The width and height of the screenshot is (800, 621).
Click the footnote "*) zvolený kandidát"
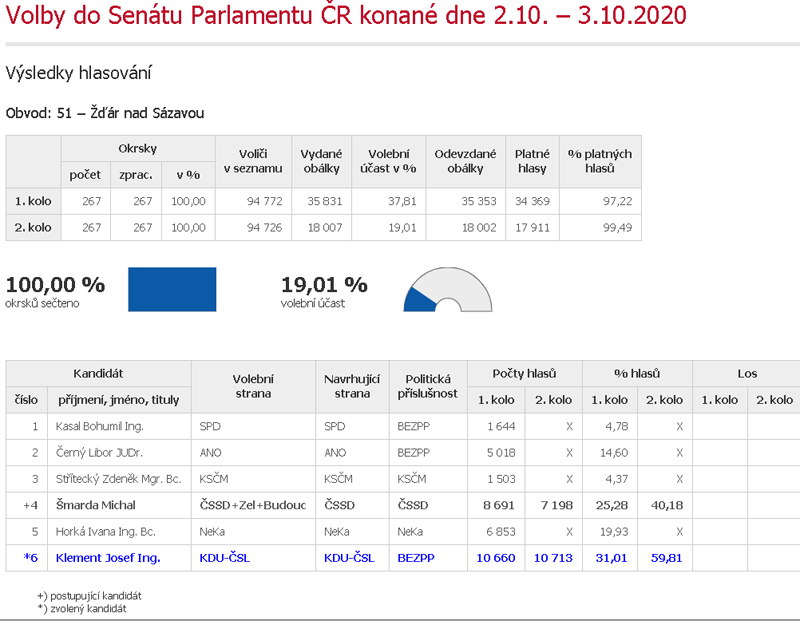click(82, 608)
